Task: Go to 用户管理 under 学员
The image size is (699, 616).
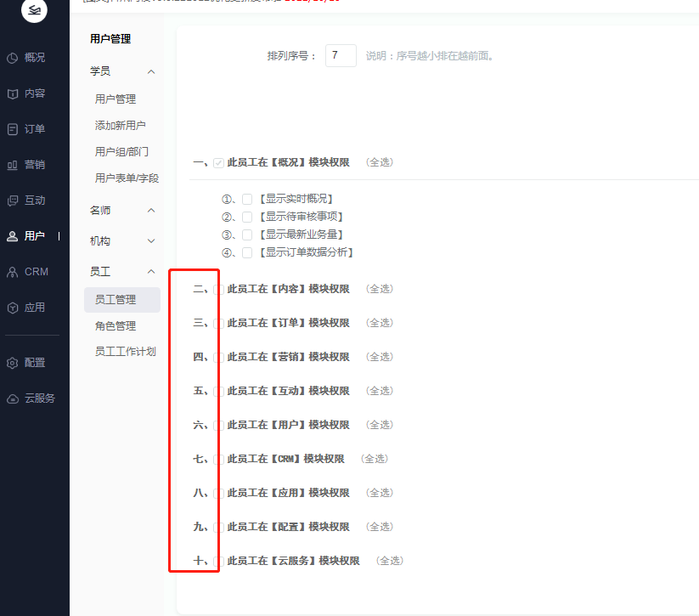Action: tap(116, 99)
